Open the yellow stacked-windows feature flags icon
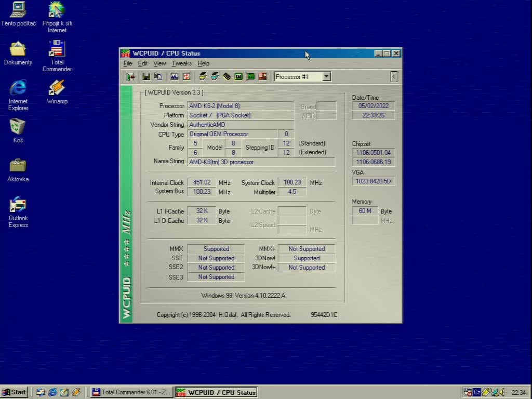Viewport: 532px width, 399px height. (x=203, y=77)
